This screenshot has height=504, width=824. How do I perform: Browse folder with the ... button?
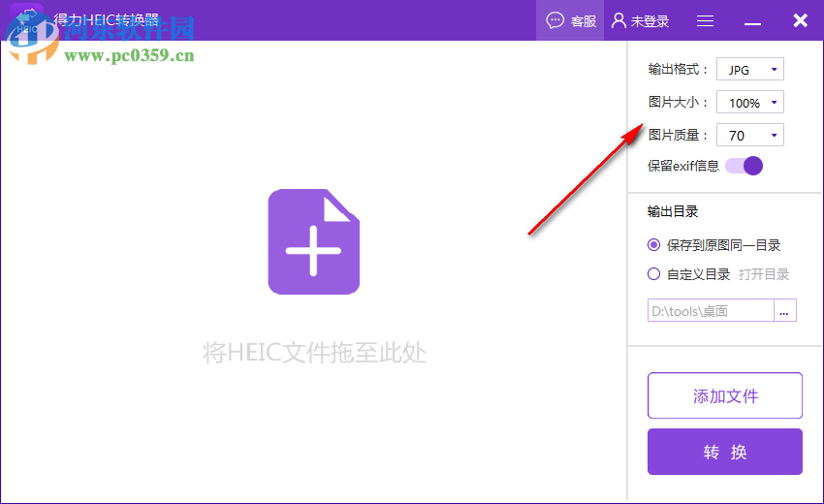[784, 310]
